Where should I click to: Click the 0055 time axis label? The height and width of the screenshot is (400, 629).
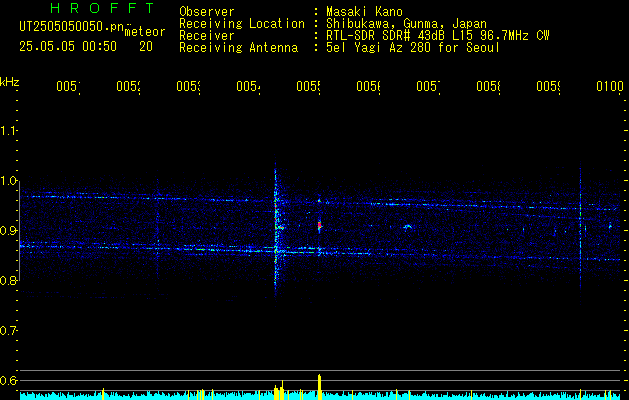pyautogui.click(x=308, y=86)
